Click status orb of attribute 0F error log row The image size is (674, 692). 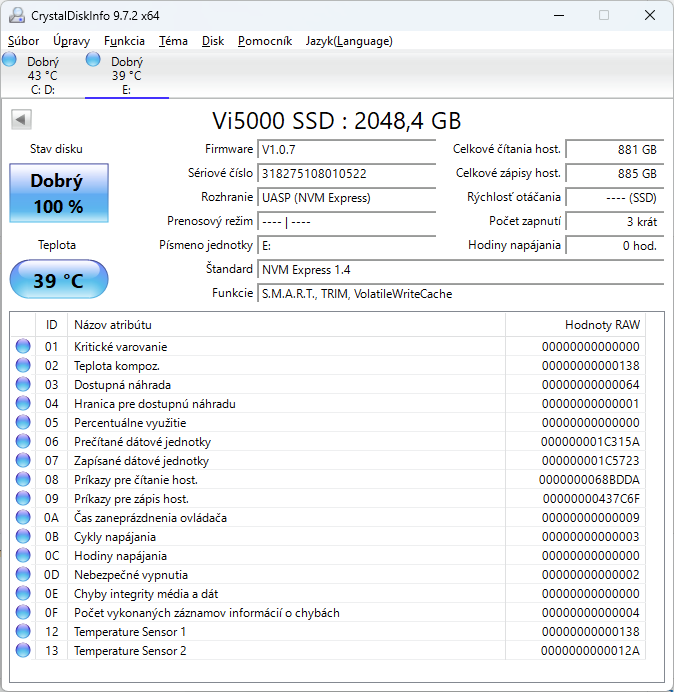coord(23,612)
